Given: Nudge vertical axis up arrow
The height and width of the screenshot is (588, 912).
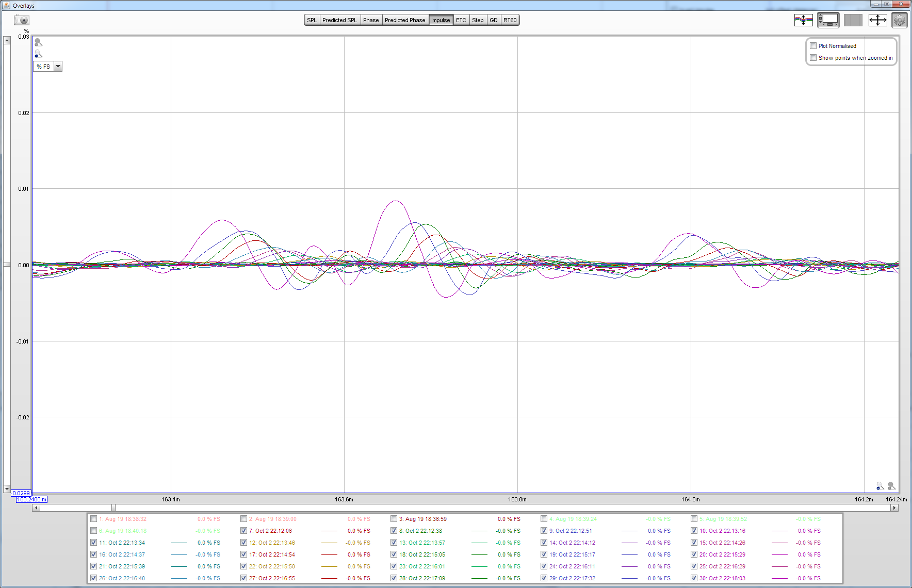Looking at the screenshot, I should pyautogui.click(x=7, y=40).
